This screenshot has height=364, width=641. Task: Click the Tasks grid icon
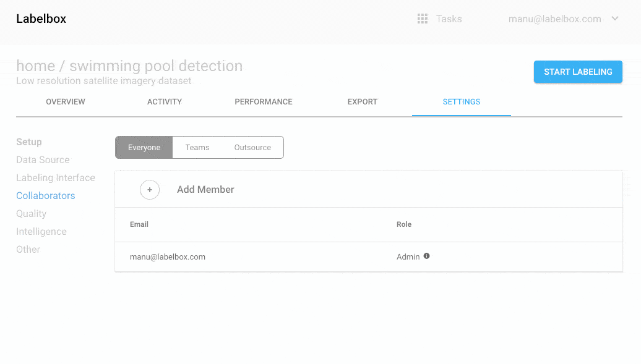[x=423, y=19]
